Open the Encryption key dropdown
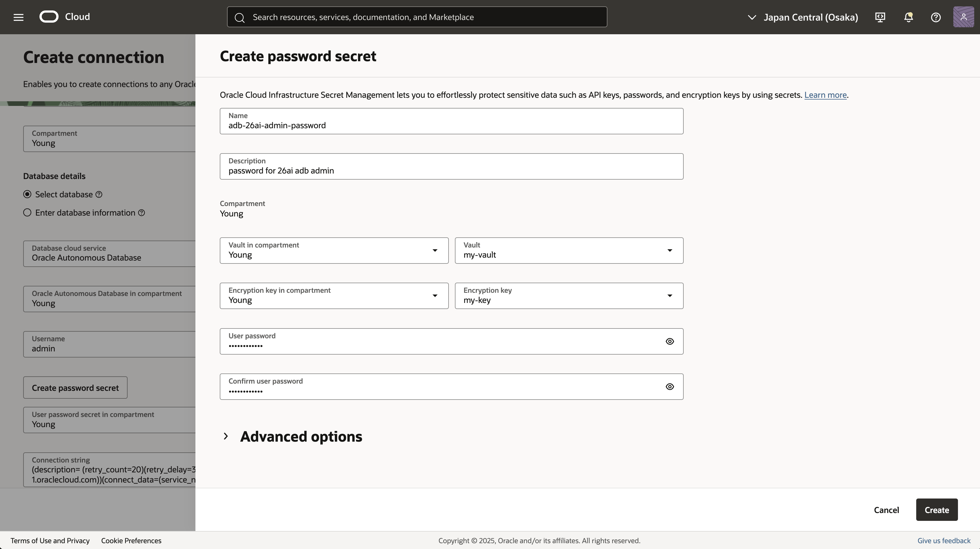This screenshot has height=549, width=980. 569,296
